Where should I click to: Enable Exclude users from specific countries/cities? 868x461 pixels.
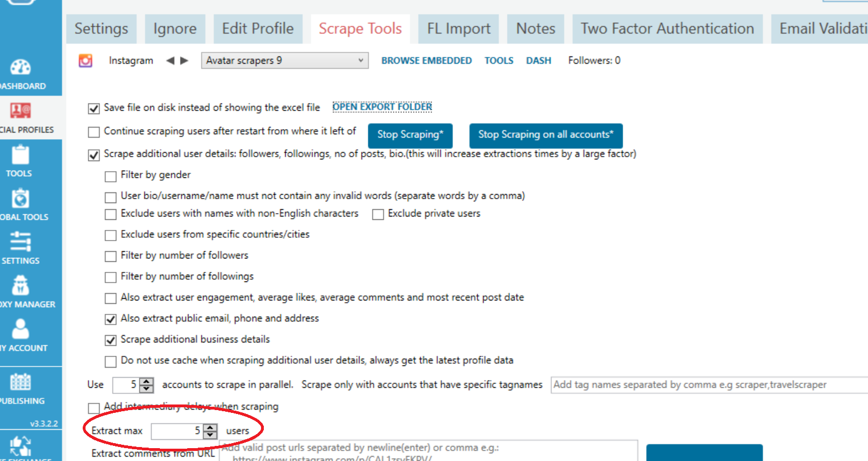[x=111, y=235]
